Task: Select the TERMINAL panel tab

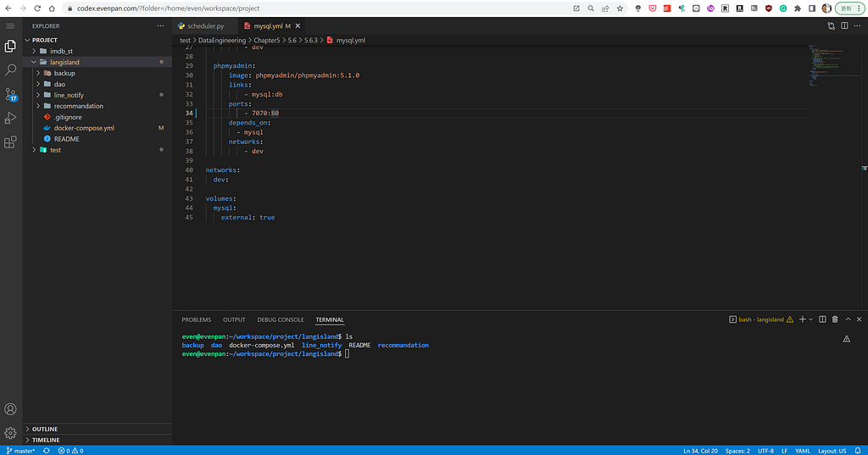Action: 330,320
